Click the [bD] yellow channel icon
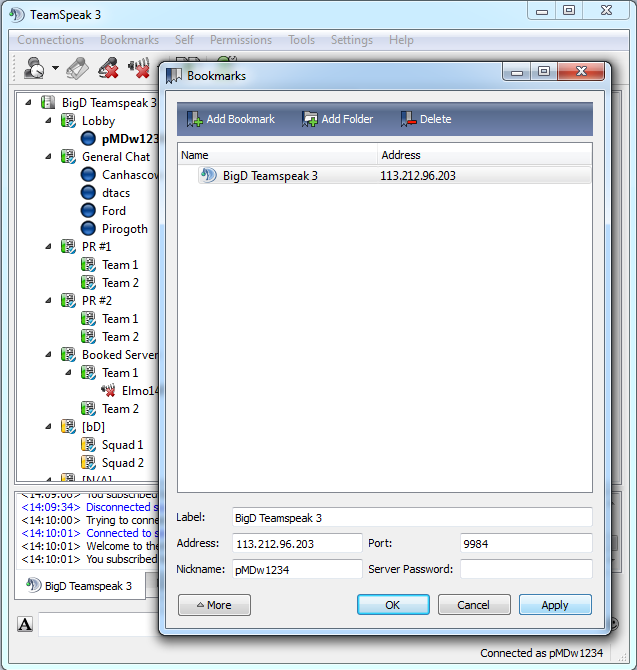Image resolution: width=637 pixels, height=670 pixels. [x=68, y=426]
